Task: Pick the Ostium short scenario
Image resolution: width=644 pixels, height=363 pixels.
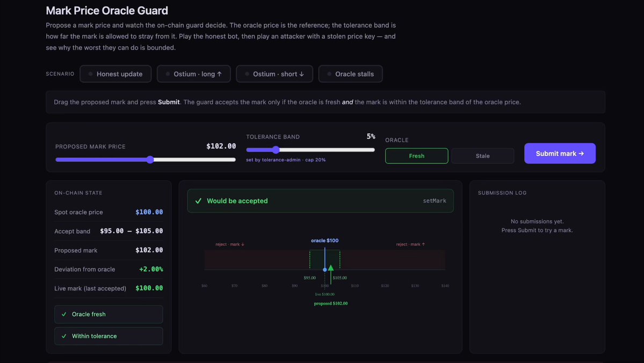Action: pos(274,74)
